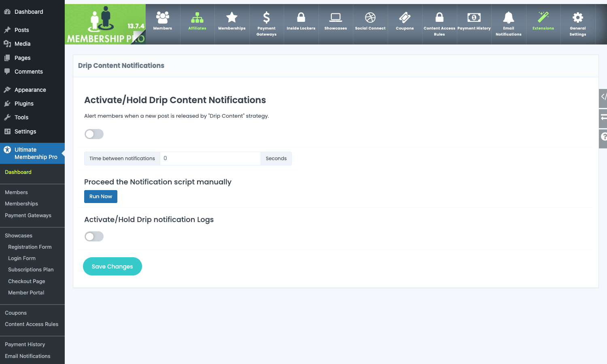Open Content Access Rules submenu link
This screenshot has width=607, height=364.
pos(32,324)
